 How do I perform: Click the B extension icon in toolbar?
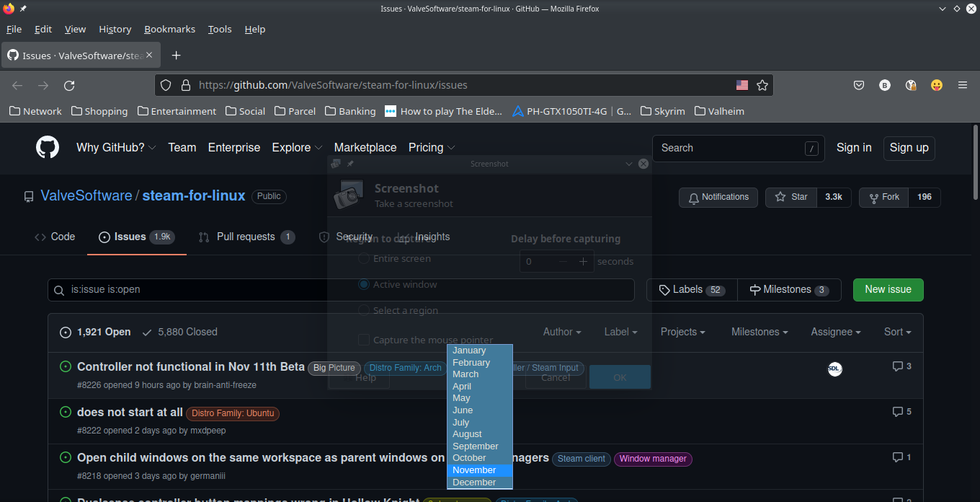(885, 85)
